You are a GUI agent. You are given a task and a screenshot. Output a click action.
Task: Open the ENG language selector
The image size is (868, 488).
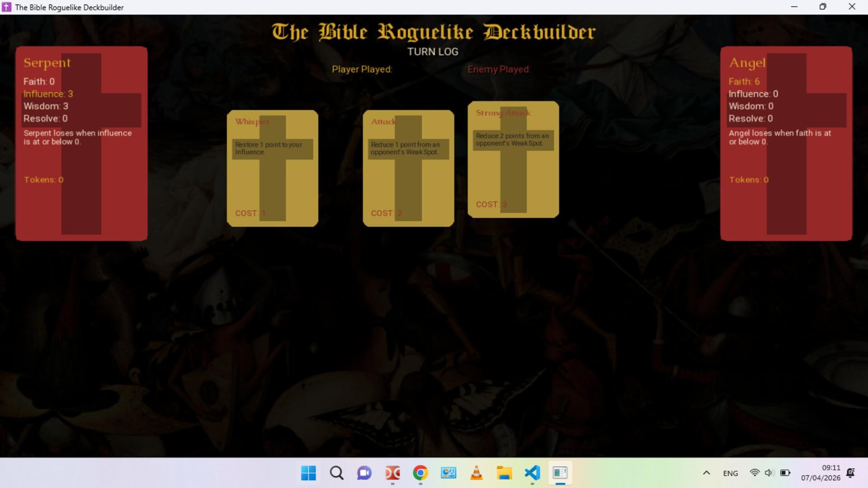pyautogui.click(x=730, y=473)
